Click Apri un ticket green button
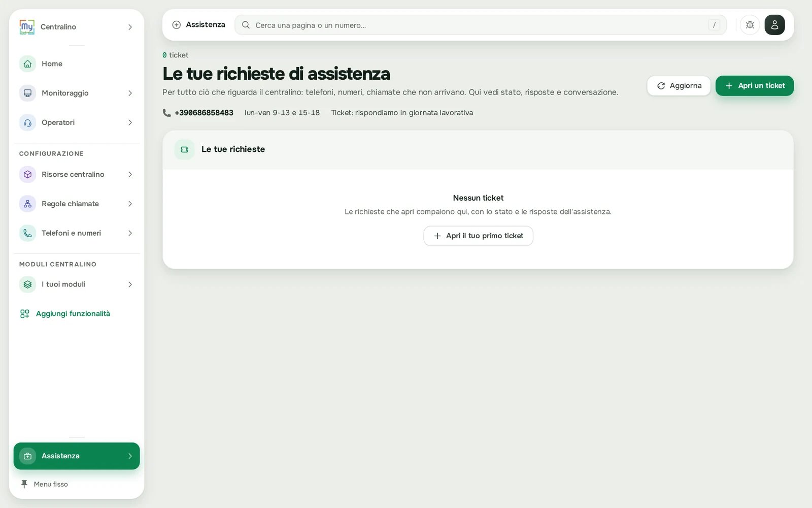Viewport: 812px width, 508px height. pyautogui.click(x=754, y=86)
